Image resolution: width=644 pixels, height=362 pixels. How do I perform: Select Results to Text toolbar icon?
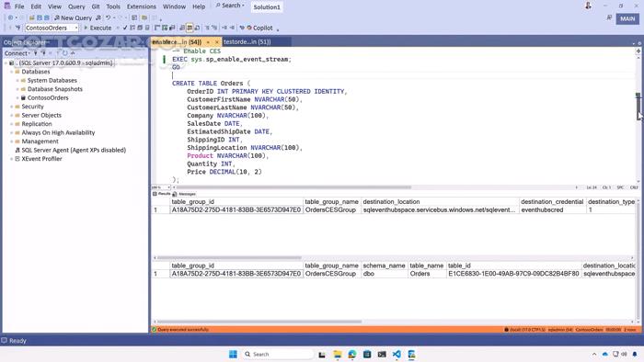coord(182,28)
